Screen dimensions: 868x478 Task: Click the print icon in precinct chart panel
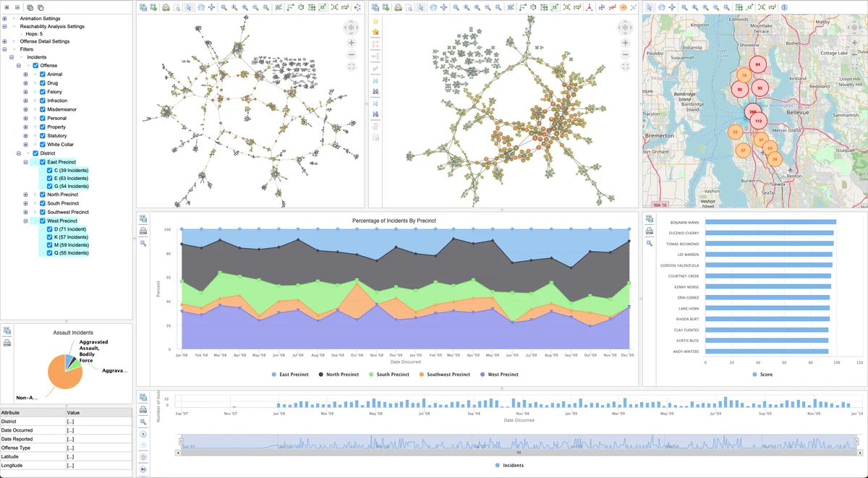(x=143, y=231)
